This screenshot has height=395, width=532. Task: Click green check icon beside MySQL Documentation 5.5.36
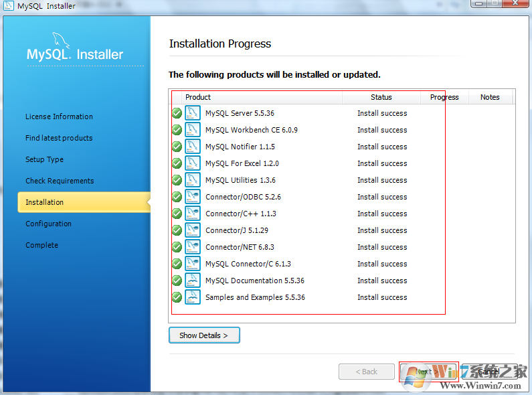pos(177,281)
